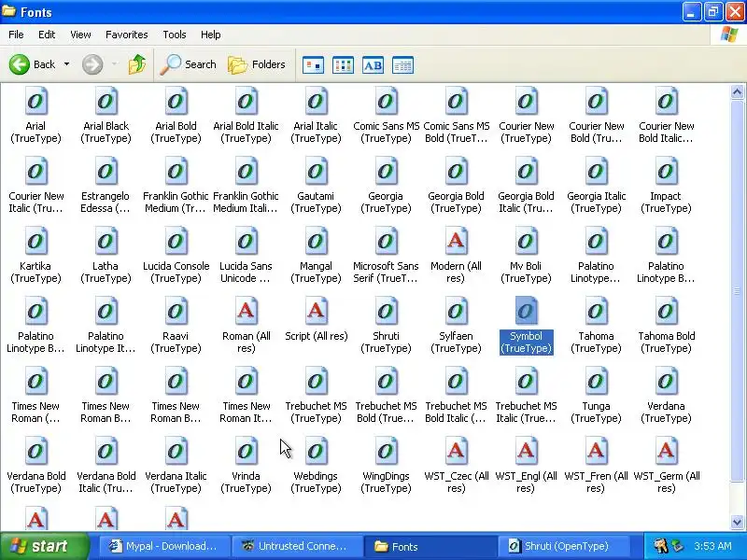This screenshot has height=560, width=747.
Task: Select the Webdings font icon
Action: 317,451
